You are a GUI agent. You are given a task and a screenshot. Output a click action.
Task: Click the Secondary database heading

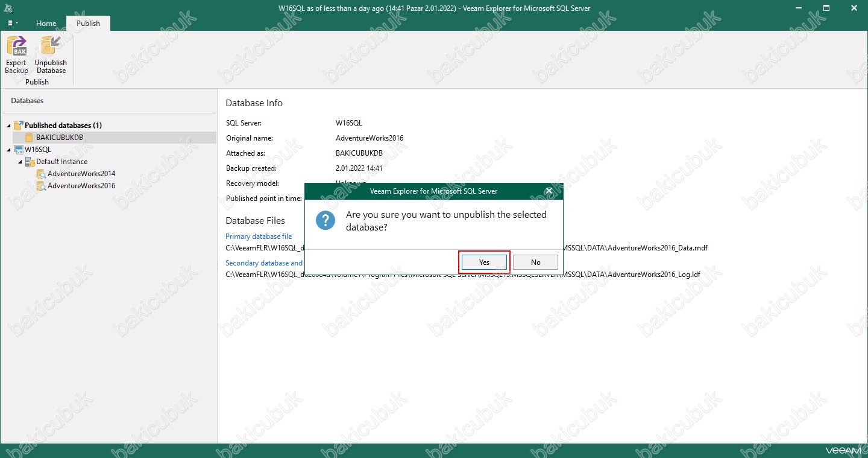[x=264, y=263]
